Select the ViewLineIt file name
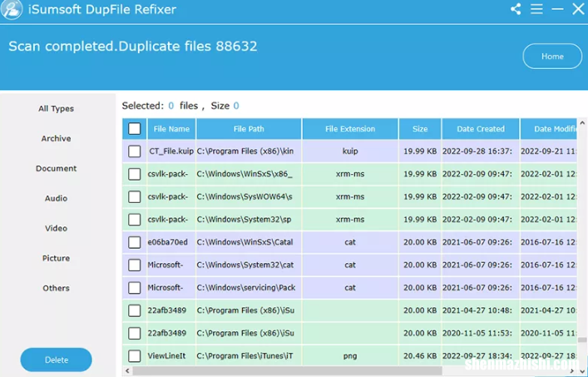Screen dimensions: 588x377 click(x=166, y=356)
